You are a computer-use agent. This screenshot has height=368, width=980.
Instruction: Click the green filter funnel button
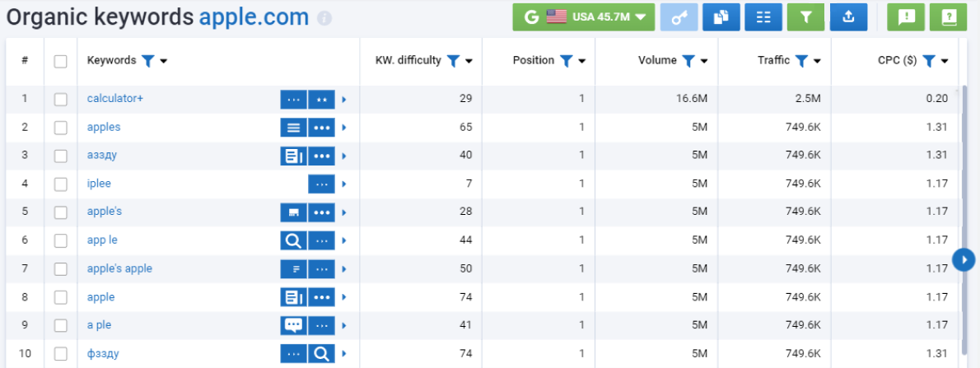[805, 16]
